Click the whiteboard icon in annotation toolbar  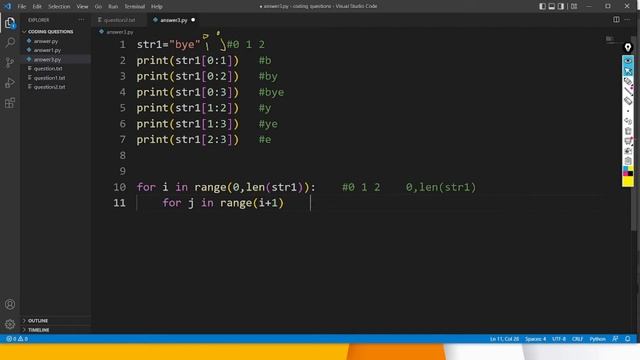tap(628, 141)
